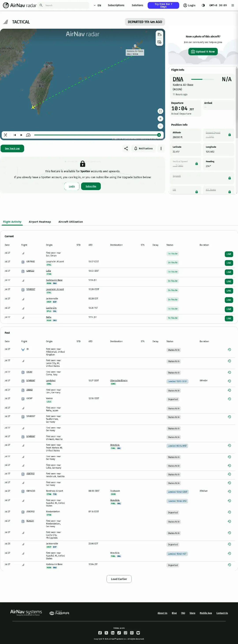
Task: Click the green Subscribe button
Action: (x=91, y=186)
